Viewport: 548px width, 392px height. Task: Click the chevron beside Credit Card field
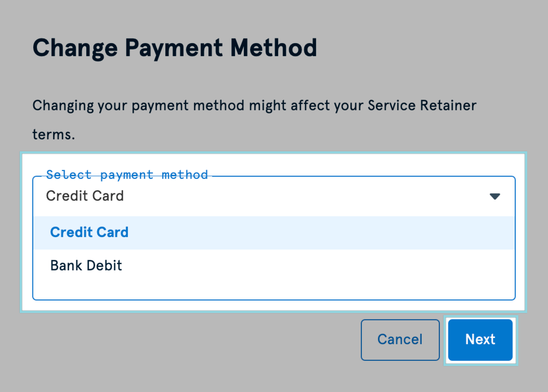click(495, 196)
